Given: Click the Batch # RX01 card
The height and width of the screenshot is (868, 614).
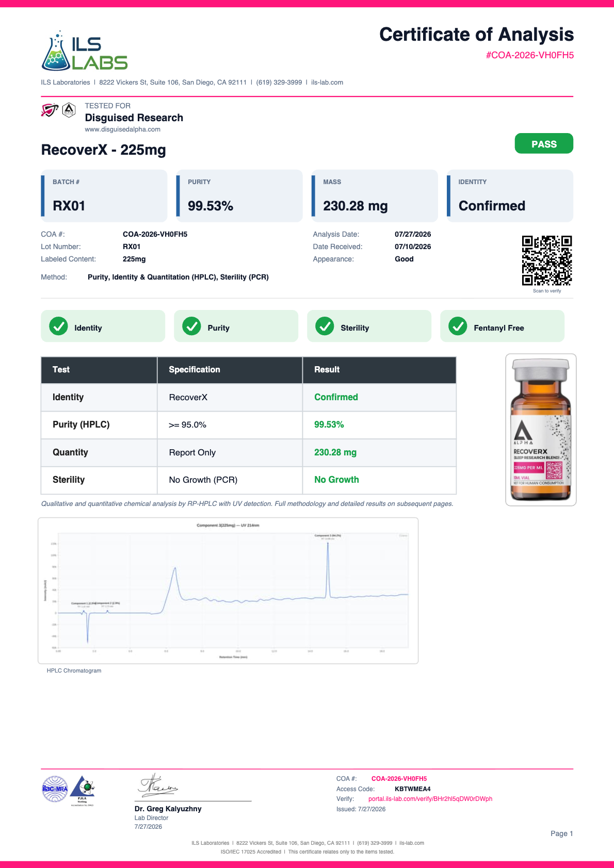Looking at the screenshot, I should coord(104,196).
